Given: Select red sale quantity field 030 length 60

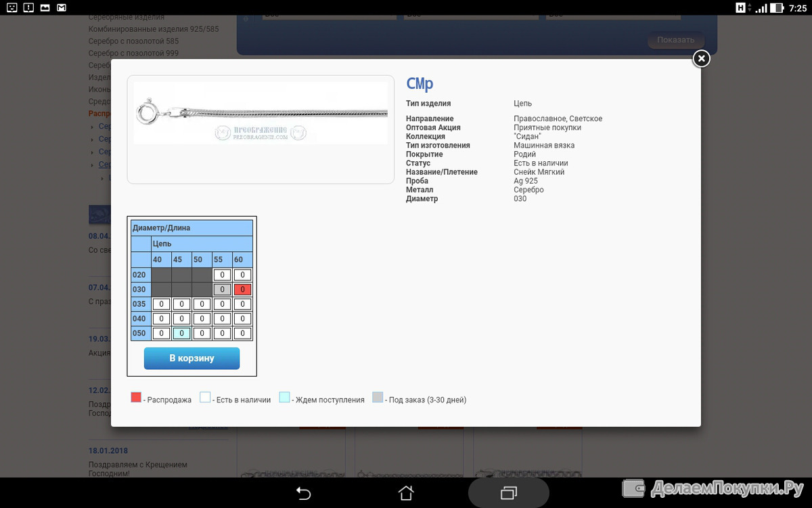Looking at the screenshot, I should pyautogui.click(x=242, y=289).
